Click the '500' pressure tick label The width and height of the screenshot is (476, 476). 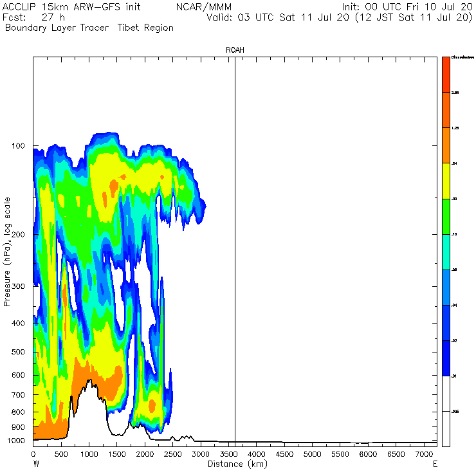[x=18, y=352]
